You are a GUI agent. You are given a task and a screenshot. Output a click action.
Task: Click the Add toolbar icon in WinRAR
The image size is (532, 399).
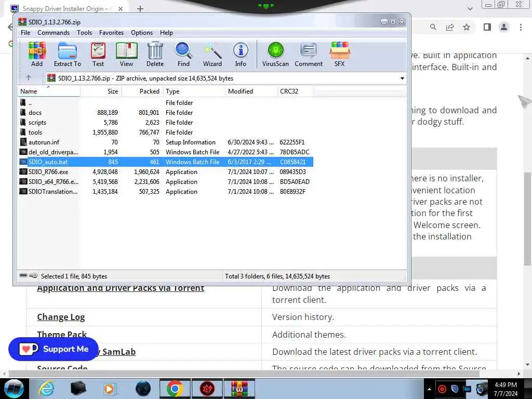tap(37, 54)
